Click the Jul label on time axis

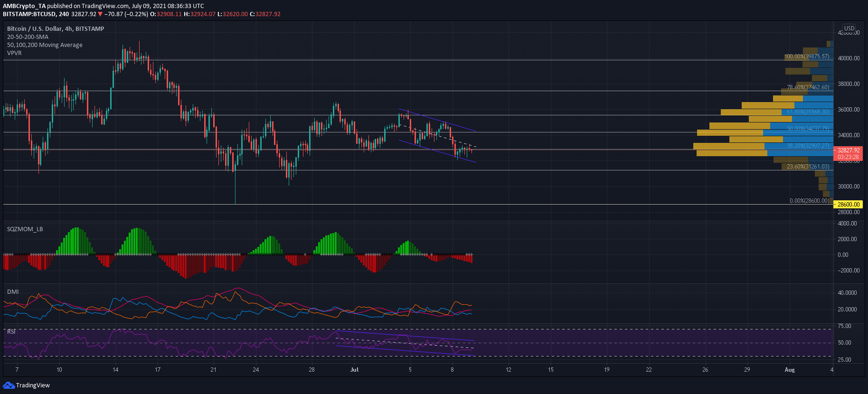click(x=354, y=369)
